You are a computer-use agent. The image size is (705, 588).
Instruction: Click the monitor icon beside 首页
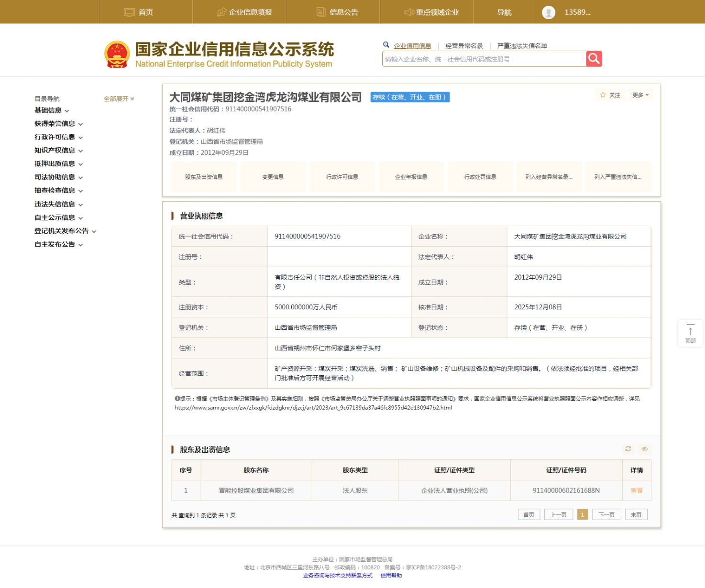129,12
